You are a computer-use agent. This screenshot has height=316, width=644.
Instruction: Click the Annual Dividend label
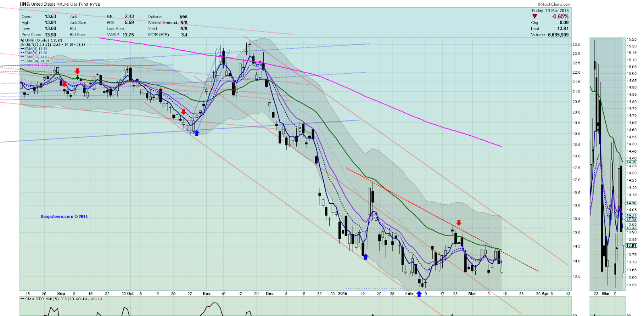[163, 23]
